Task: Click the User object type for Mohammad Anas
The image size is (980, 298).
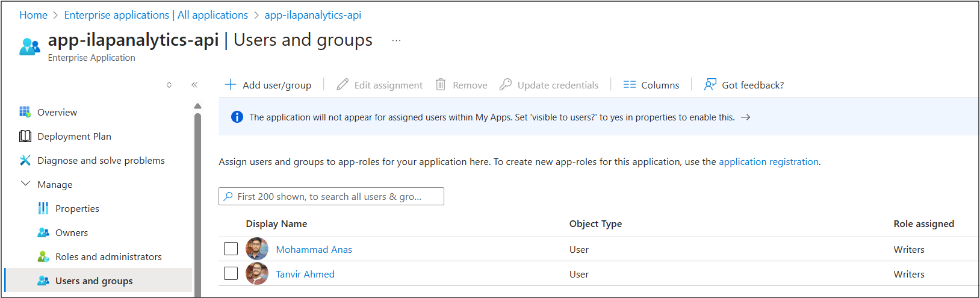Action: (579, 249)
